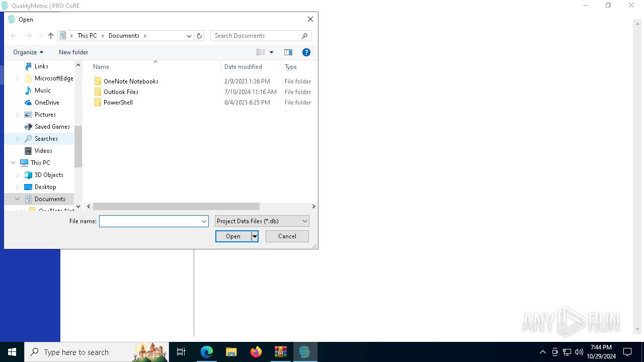
Task: Collapse the This PC tree node
Action: pos(14,163)
